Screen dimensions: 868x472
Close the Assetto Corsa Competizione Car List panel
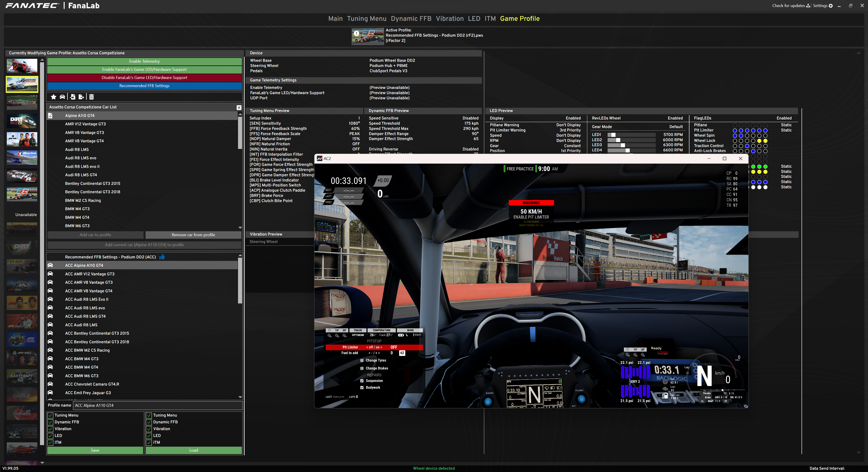tap(239, 107)
